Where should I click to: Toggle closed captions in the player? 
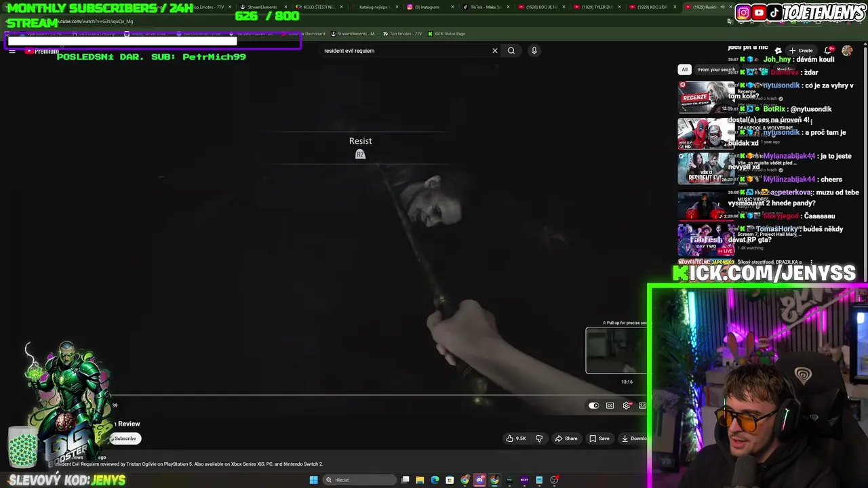click(610, 406)
